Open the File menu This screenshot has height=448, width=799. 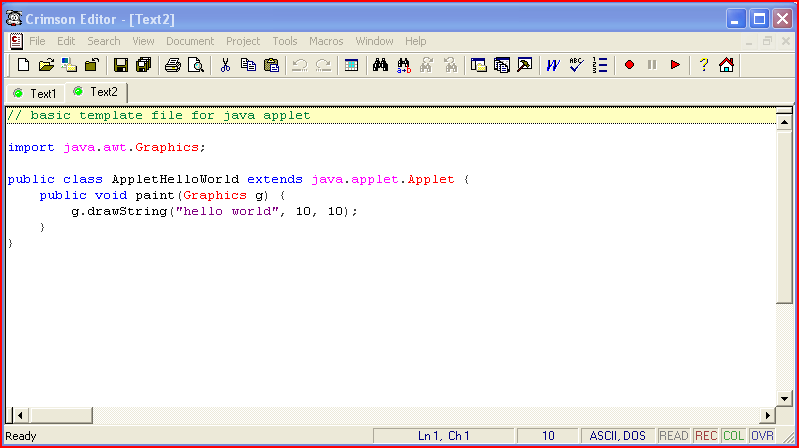[x=37, y=41]
